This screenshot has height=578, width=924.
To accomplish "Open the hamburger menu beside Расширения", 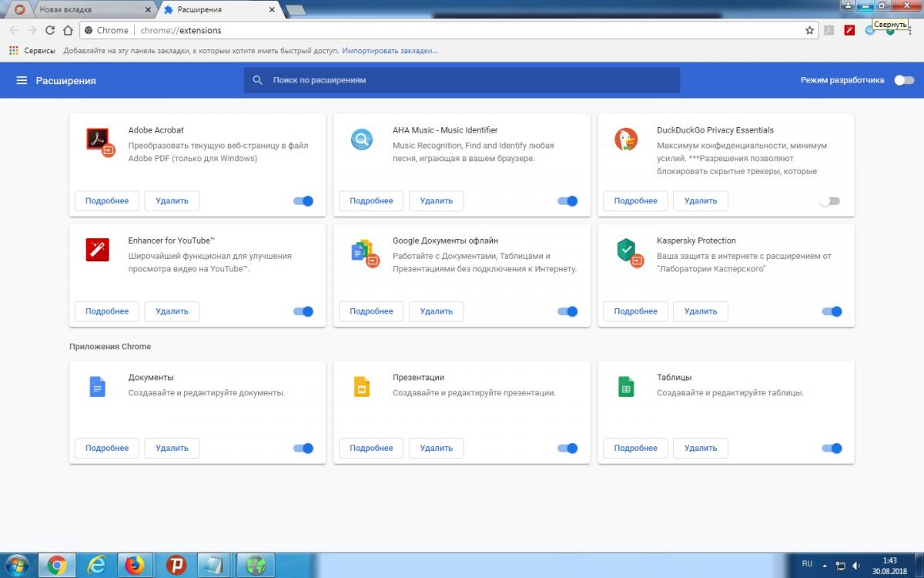I will (x=22, y=81).
